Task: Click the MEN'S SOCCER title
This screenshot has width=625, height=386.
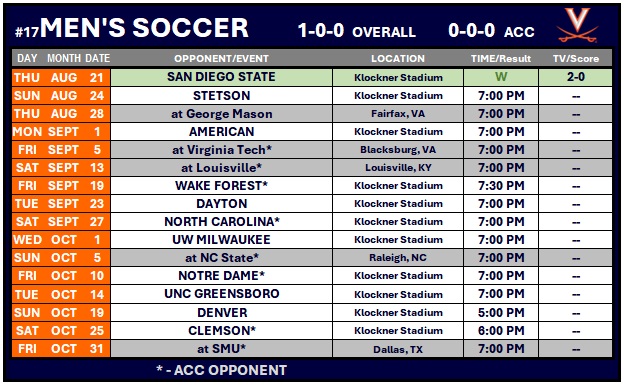Action: tap(144, 28)
